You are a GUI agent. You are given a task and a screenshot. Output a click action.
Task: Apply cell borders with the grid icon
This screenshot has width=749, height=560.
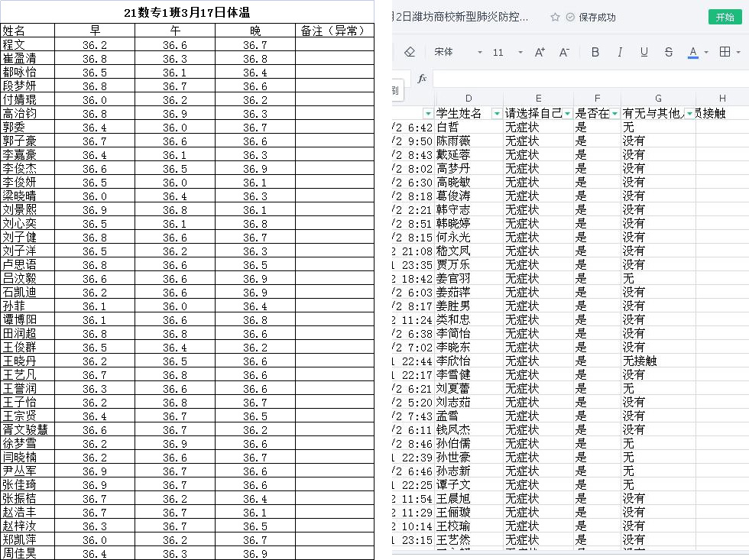click(725, 51)
